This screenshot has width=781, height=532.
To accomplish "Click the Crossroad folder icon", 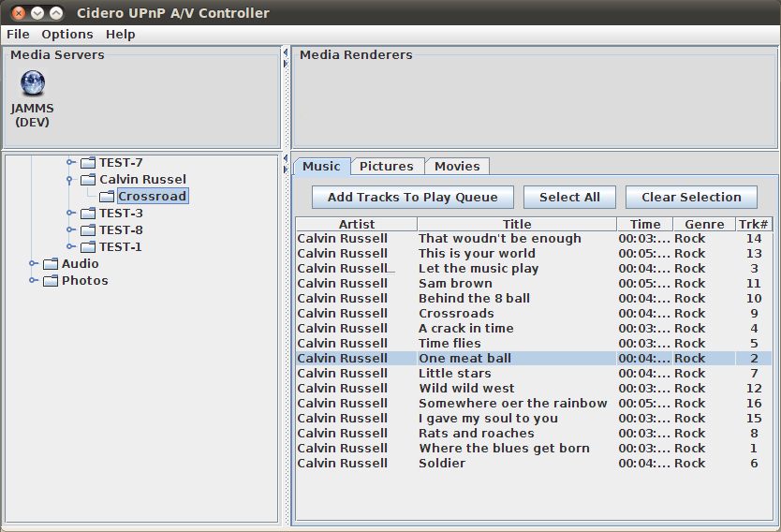I will pyautogui.click(x=107, y=197).
